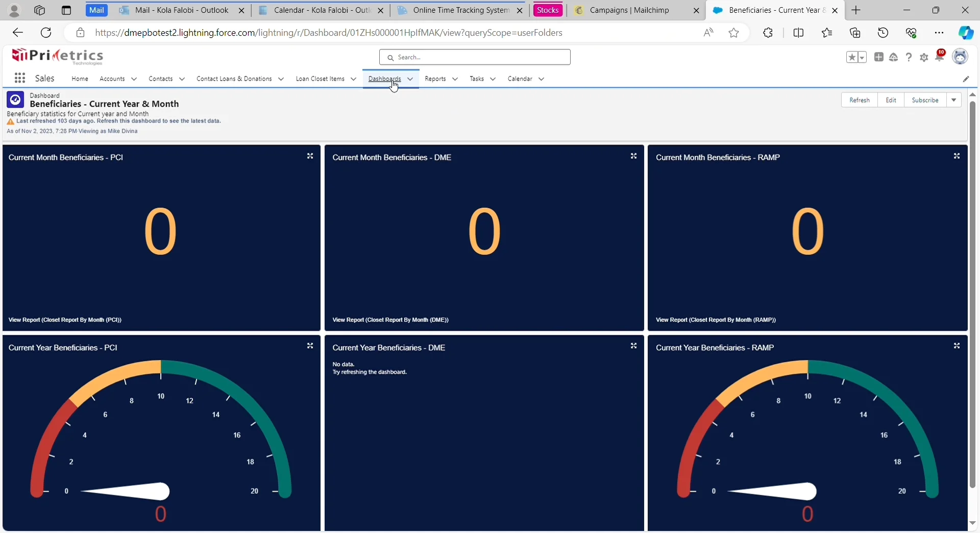
Task: Toggle the browser address bar favorites star
Action: click(734, 32)
